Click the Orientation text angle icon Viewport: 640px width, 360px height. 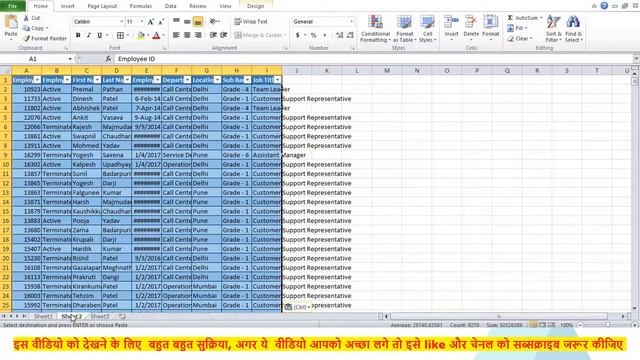tap(213, 22)
